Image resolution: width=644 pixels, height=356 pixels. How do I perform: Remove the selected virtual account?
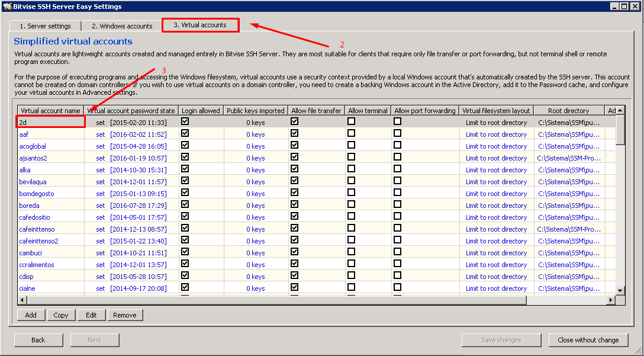(125, 315)
